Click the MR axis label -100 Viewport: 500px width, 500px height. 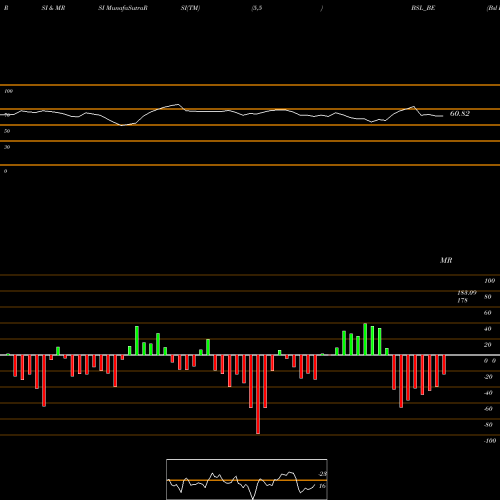point(490,441)
